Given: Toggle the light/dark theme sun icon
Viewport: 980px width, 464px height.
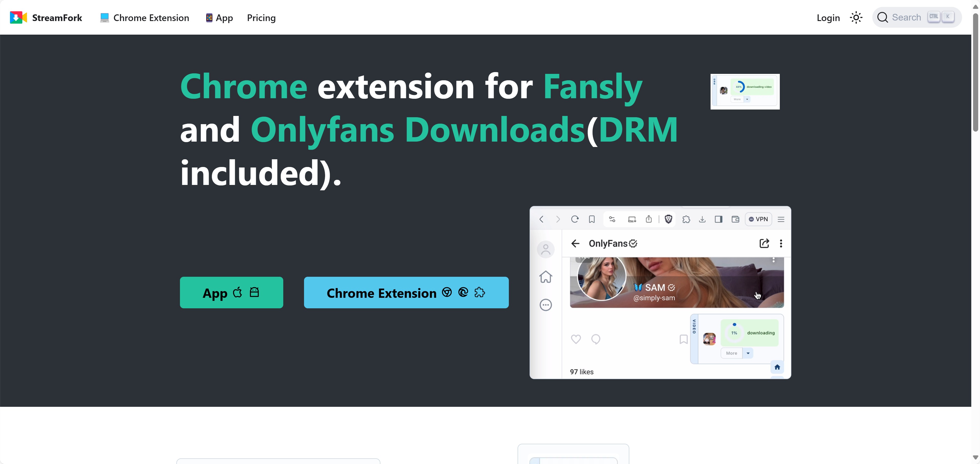Looking at the screenshot, I should tap(856, 17).
